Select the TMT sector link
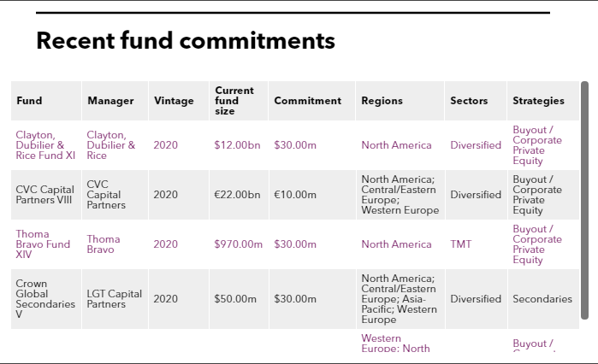This screenshot has height=364, width=598. point(460,244)
